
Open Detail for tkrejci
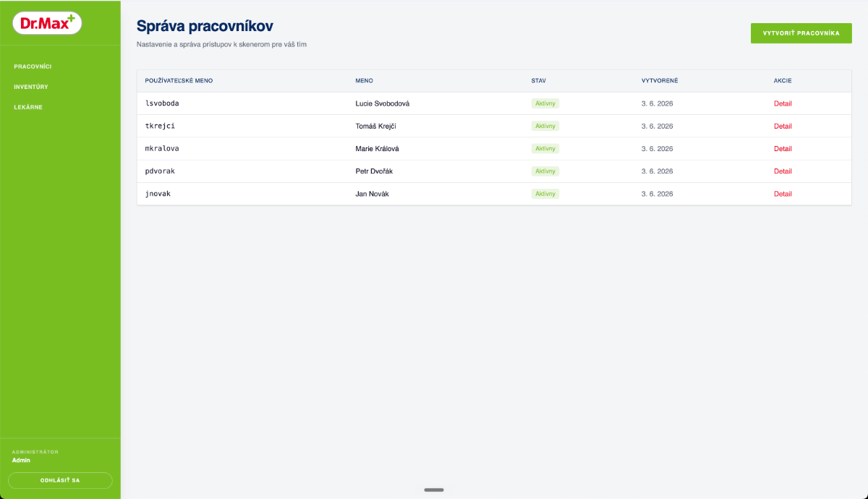[x=783, y=126]
